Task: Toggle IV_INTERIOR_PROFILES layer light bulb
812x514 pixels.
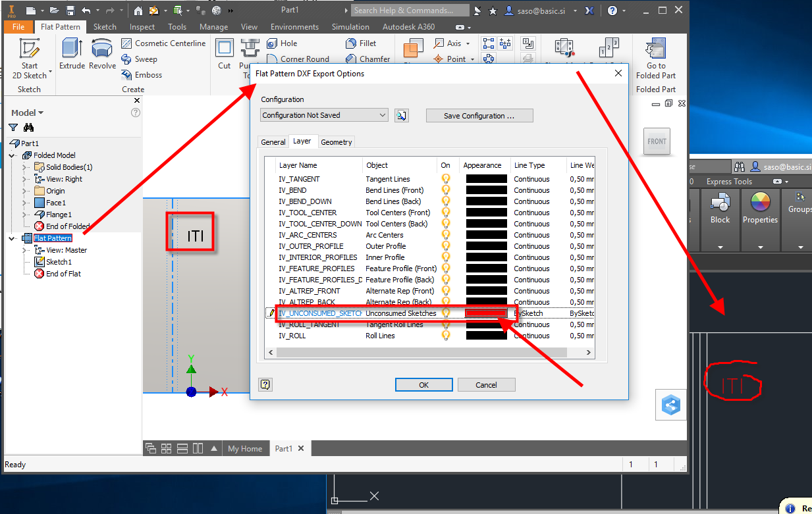Action: [446, 257]
